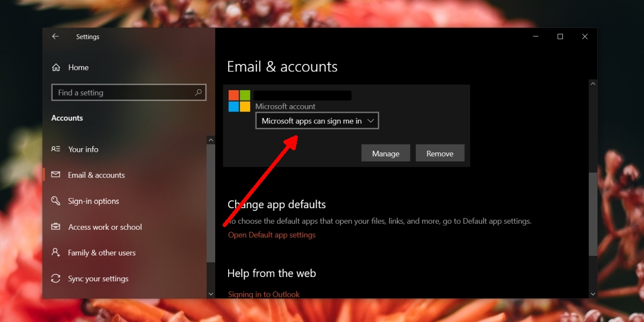Click the Sync your settings icon
Screen dimensions: 644x322
56,279
